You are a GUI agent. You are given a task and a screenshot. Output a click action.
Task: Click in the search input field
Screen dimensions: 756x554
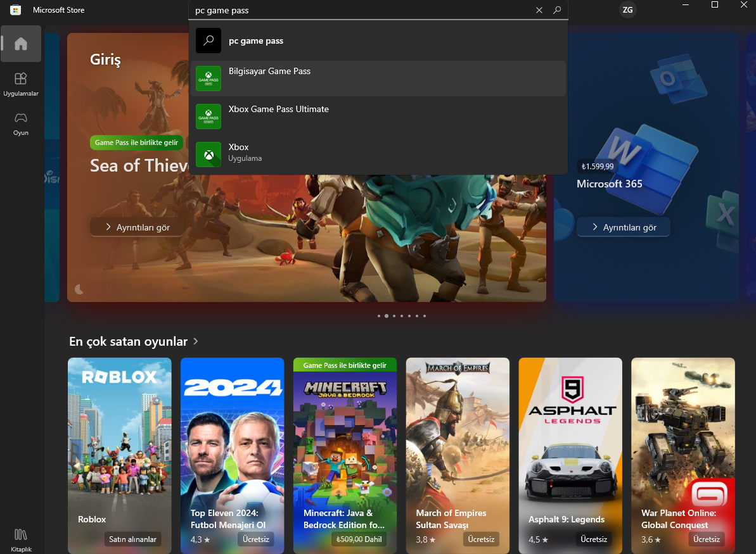(362, 10)
